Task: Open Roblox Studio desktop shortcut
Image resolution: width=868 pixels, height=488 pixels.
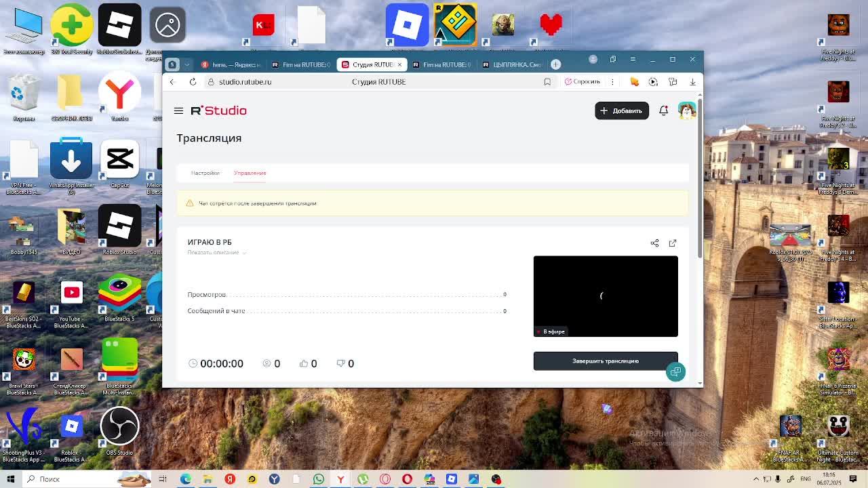Action: click(119, 230)
